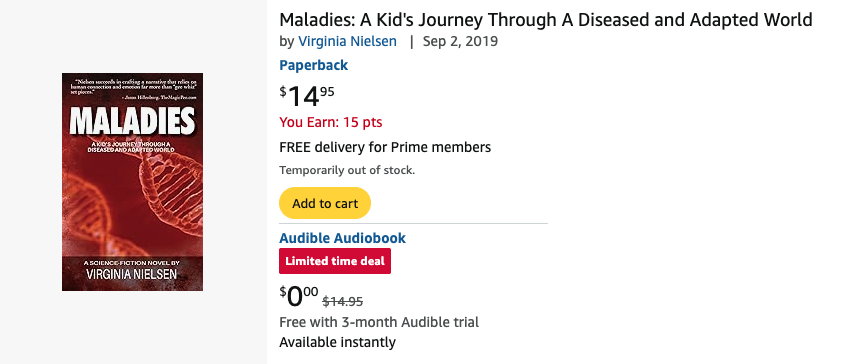The image size is (842, 364).
Task: Click the Limited time deal badge
Action: point(335,261)
